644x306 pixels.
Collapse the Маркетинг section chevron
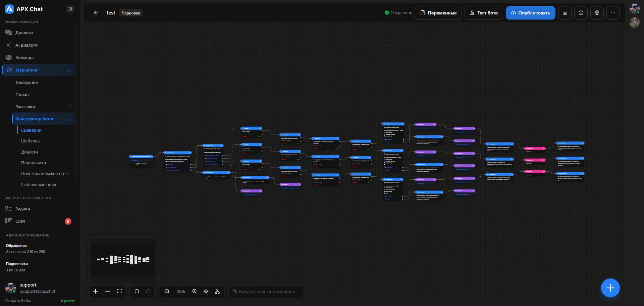coord(69,71)
